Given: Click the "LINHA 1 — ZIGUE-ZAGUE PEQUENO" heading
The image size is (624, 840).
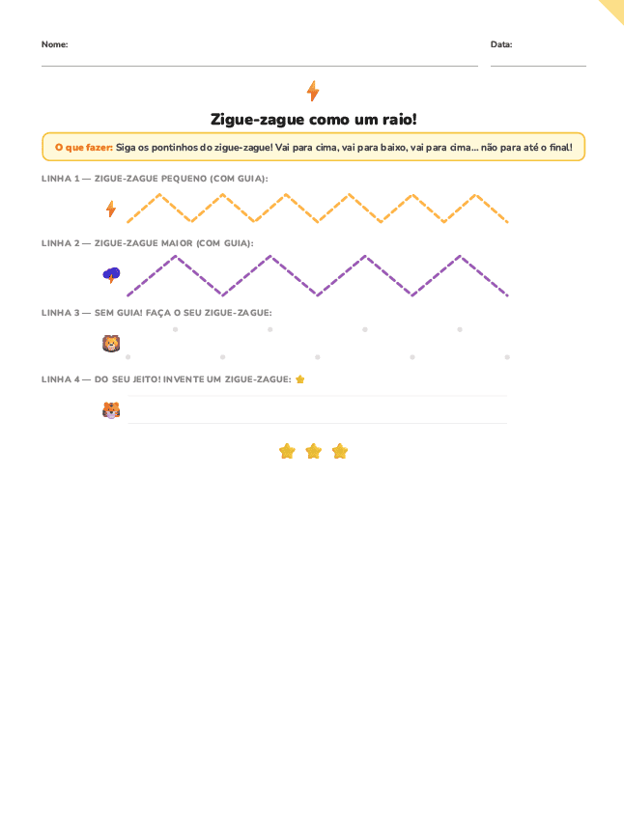Looking at the screenshot, I should click(x=155, y=179).
